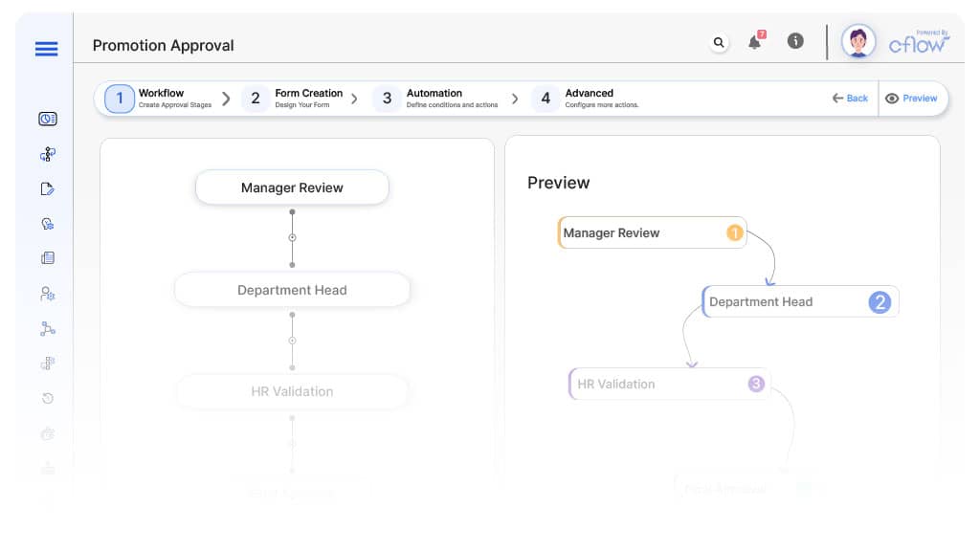Click the Preview eye button
This screenshot has width=980, height=551.
[x=911, y=99]
